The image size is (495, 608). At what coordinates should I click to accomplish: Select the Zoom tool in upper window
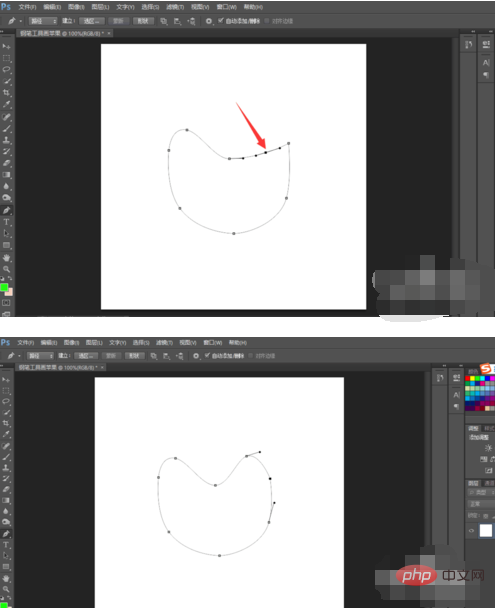pos(6,269)
